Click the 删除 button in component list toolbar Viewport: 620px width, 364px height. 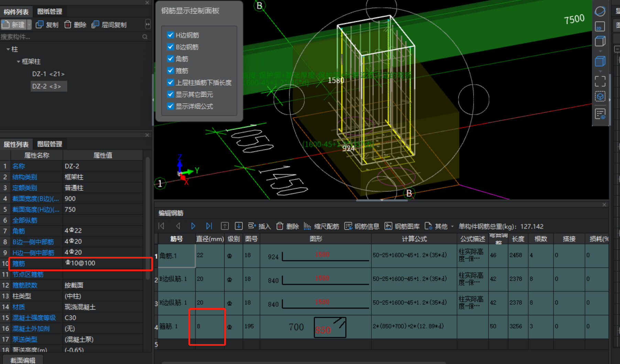click(x=75, y=25)
